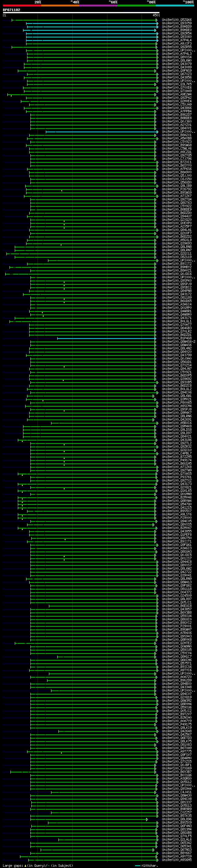The image size is (197, 868).
Task: Select the UniRef100_A5AYB8 label
Action: [176, 138]
